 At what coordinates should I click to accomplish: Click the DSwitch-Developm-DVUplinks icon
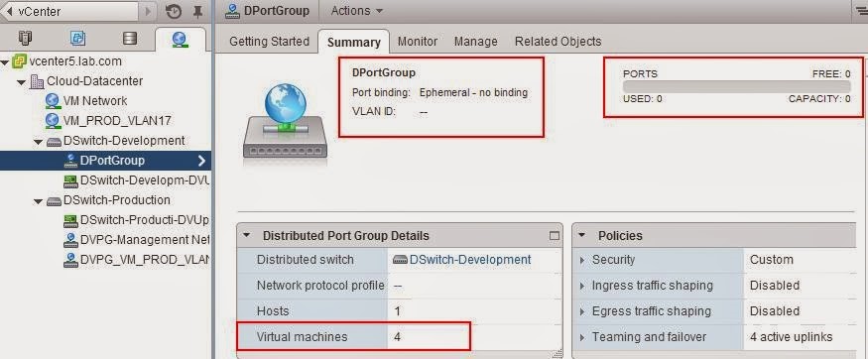click(x=70, y=180)
